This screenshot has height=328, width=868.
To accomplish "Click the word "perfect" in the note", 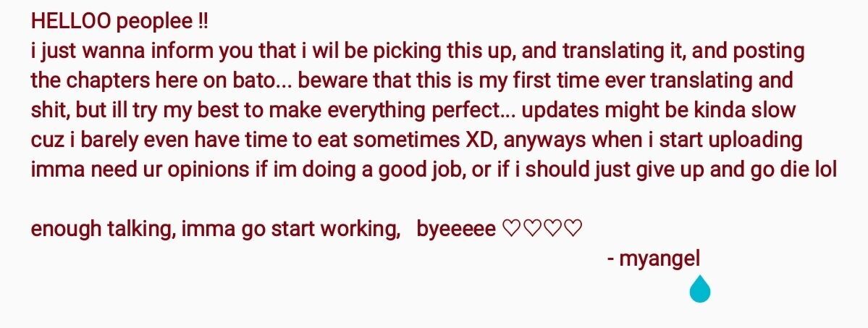I will coord(469,110).
